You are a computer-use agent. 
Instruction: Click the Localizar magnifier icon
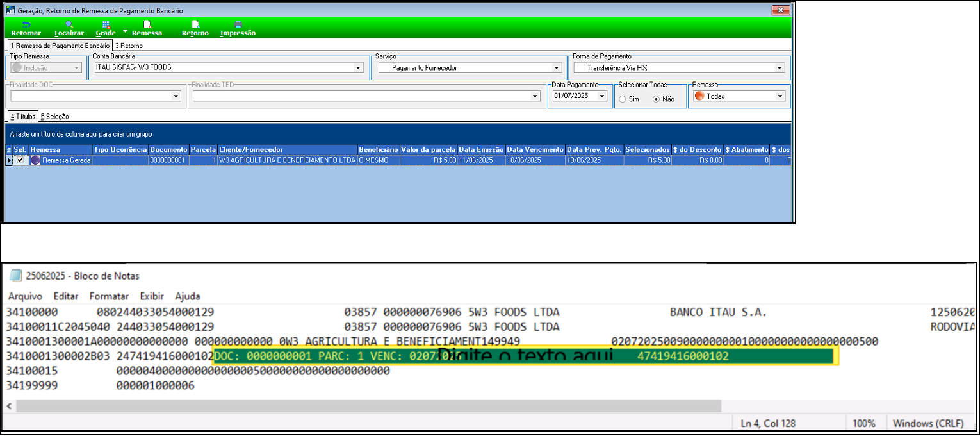coord(69,24)
